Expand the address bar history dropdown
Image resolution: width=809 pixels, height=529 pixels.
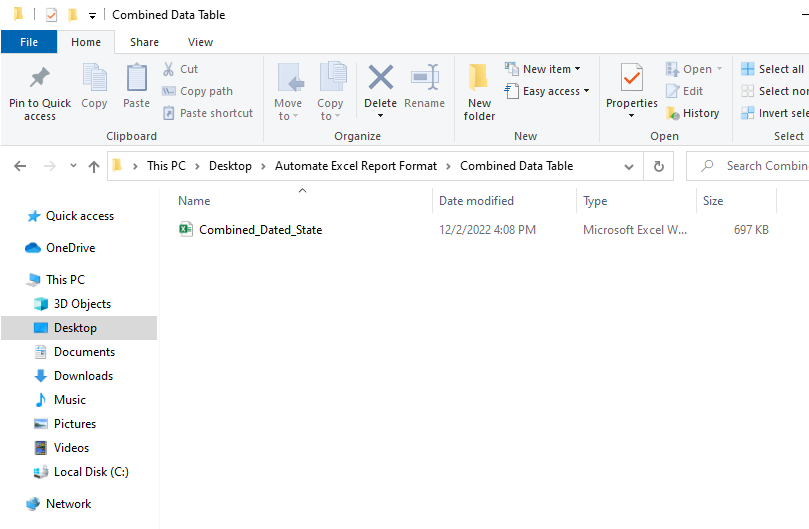pos(629,166)
